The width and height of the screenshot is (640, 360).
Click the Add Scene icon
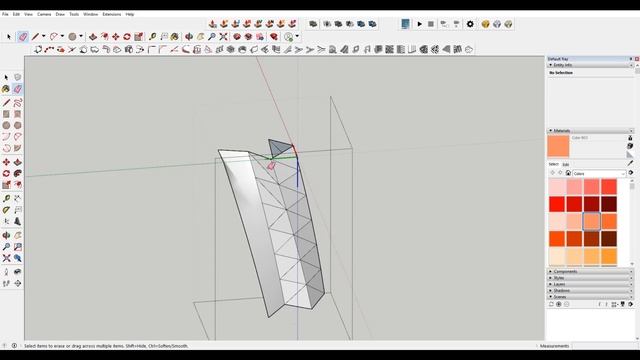tap(559, 304)
